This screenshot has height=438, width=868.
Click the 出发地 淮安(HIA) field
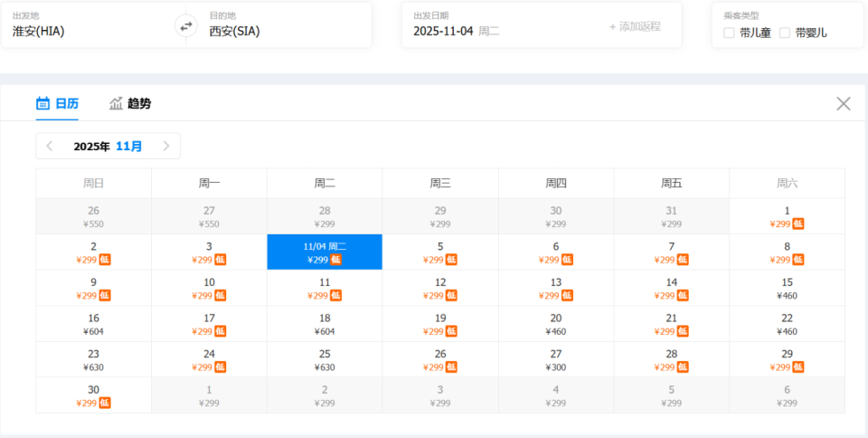tap(90, 30)
